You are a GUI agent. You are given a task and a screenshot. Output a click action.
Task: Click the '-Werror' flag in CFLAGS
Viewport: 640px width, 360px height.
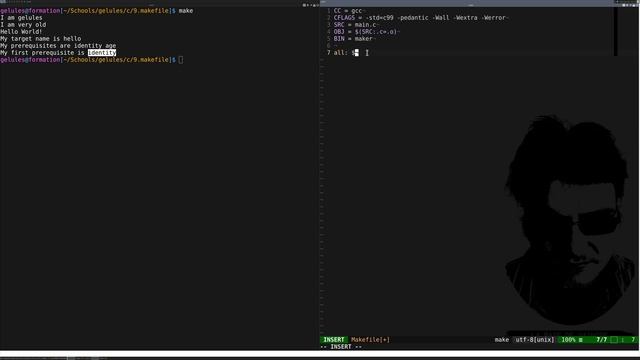pyautogui.click(x=495, y=18)
